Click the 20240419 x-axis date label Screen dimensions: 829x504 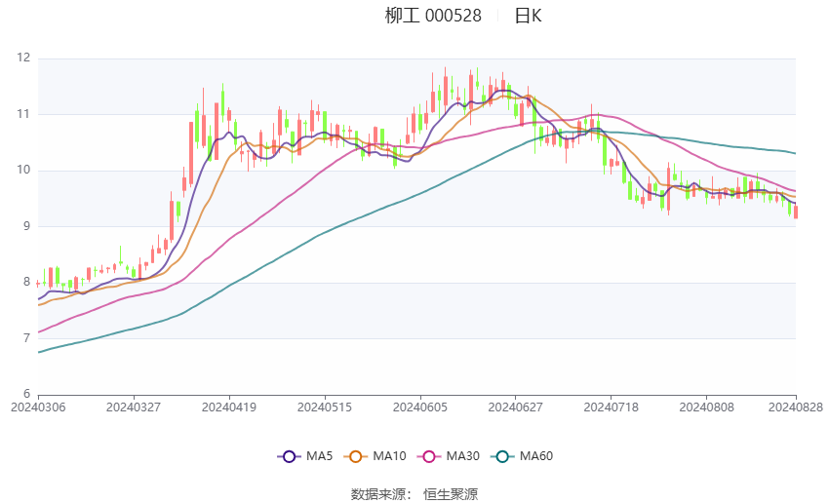(x=229, y=407)
